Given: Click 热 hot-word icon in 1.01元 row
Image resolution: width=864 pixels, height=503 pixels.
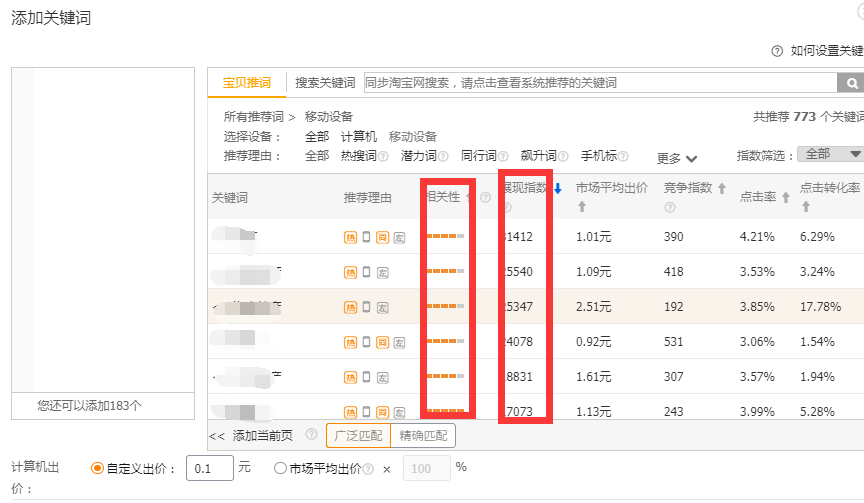Looking at the screenshot, I should pyautogui.click(x=350, y=237).
